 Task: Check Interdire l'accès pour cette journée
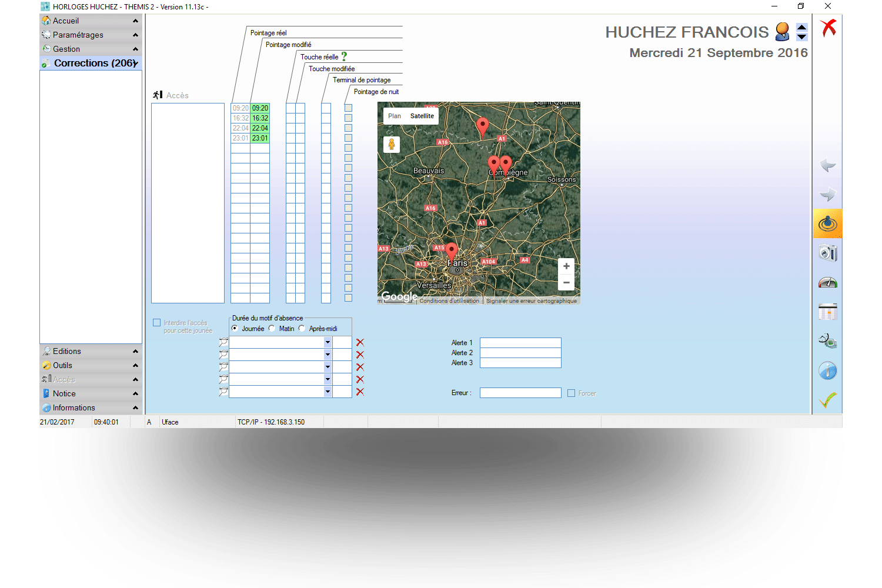156,322
